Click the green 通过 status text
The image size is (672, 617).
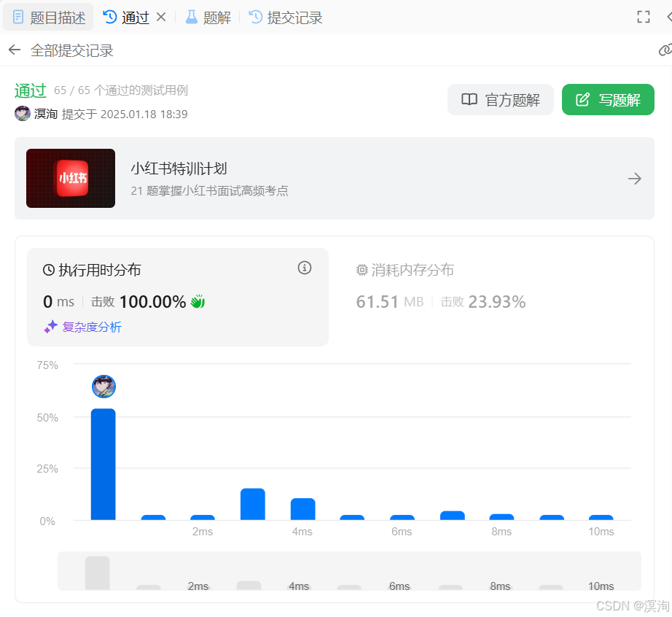30,90
